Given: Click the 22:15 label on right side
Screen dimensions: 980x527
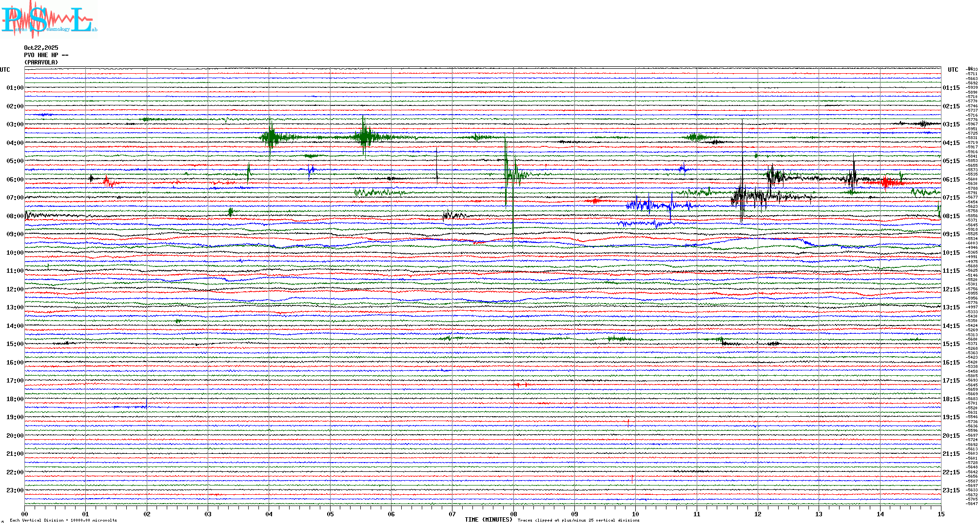Looking at the screenshot, I should [x=951, y=472].
